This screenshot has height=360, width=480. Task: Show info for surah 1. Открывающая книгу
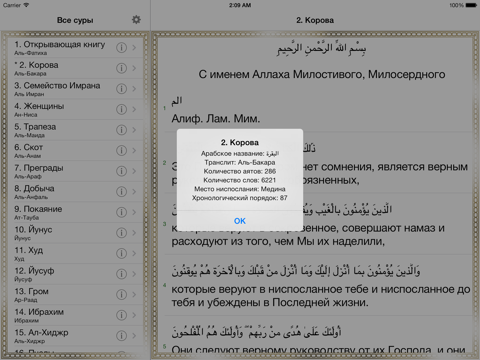121,48
